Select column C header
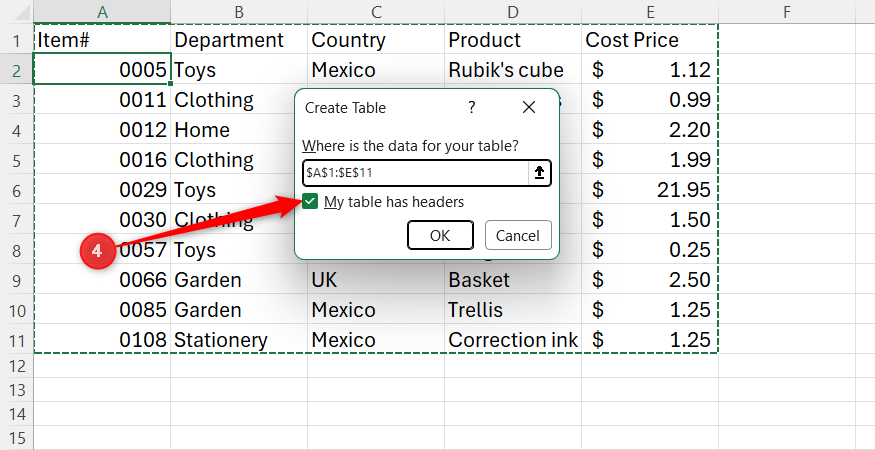This screenshot has width=875, height=450. (376, 12)
